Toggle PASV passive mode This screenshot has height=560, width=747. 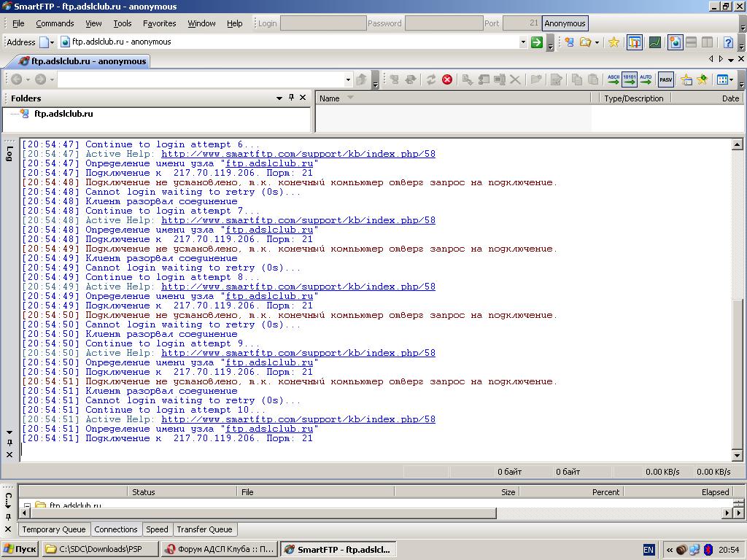665,79
